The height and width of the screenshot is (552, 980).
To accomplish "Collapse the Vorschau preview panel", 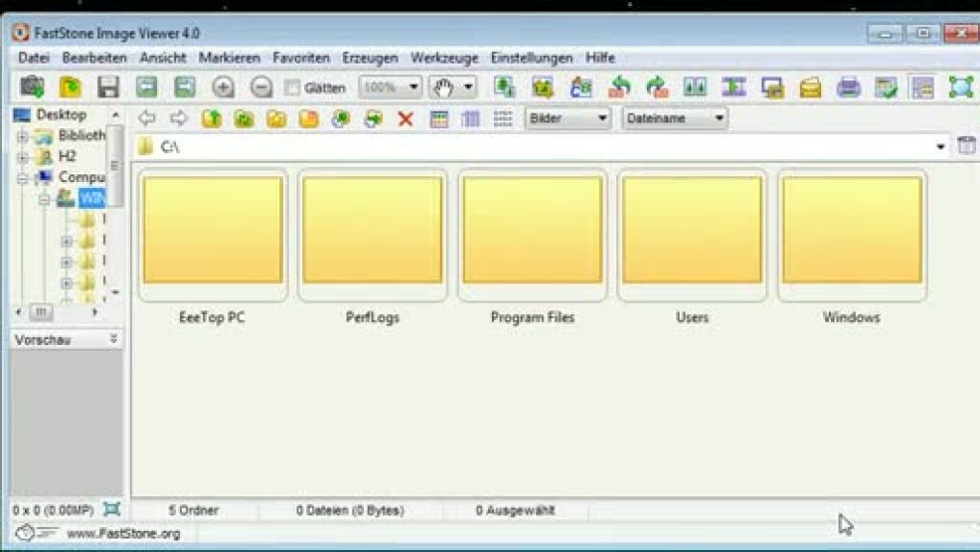I will coord(114,340).
